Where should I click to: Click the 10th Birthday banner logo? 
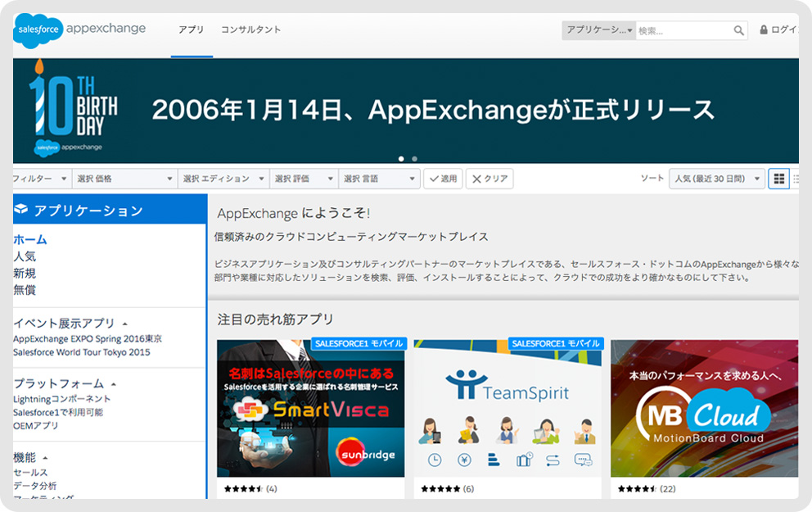pyautogui.click(x=73, y=108)
